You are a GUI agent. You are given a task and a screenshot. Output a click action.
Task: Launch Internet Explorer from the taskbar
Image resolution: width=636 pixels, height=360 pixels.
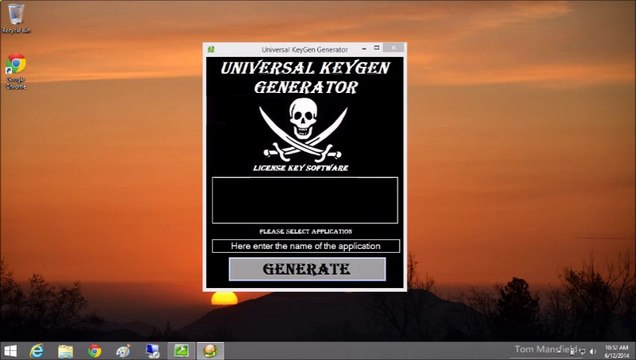coord(37,351)
